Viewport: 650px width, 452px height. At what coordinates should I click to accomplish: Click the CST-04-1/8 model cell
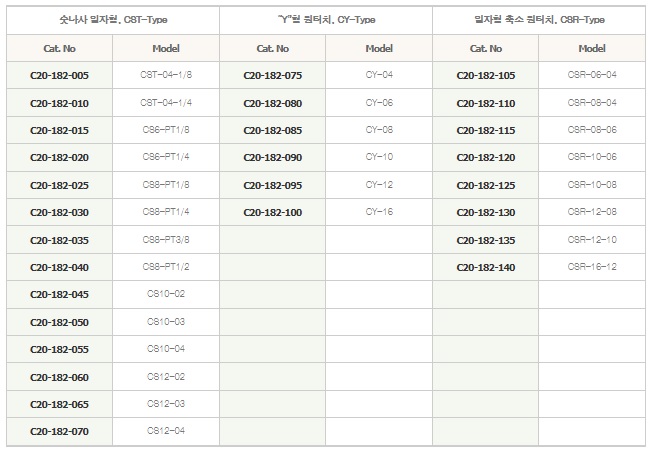166,75
